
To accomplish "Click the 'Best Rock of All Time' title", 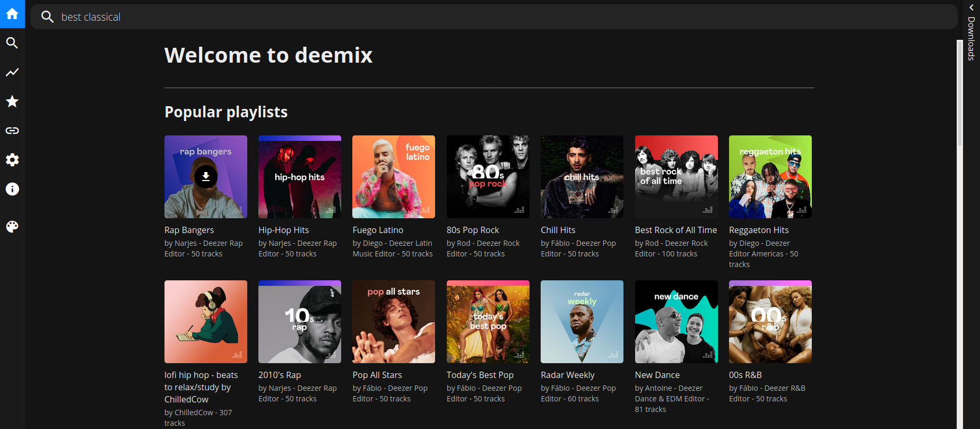I will (x=676, y=230).
